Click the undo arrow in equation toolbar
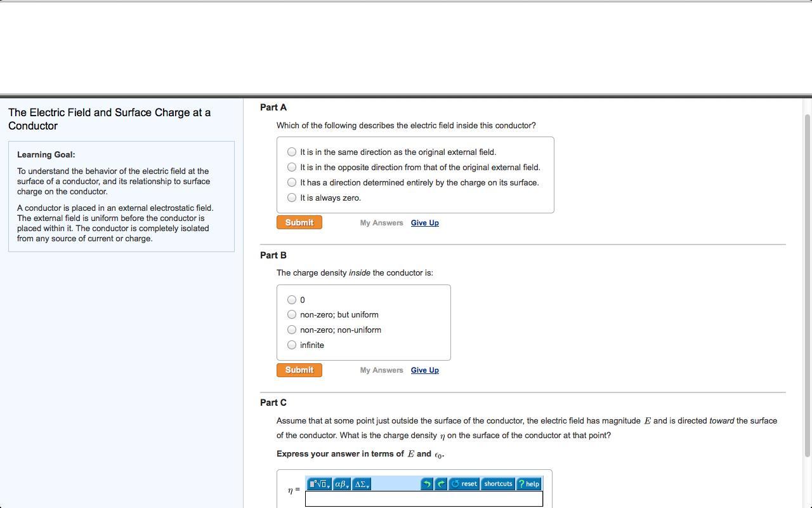This screenshot has height=508, width=812. pyautogui.click(x=427, y=484)
